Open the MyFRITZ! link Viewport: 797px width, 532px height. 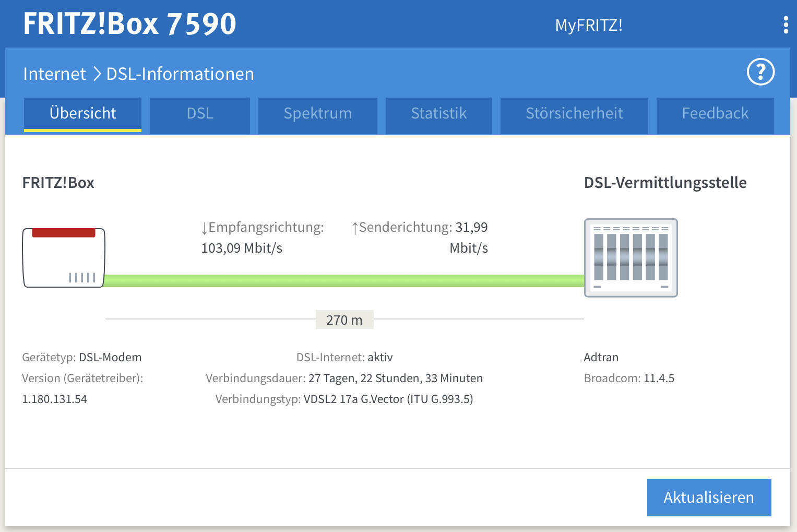click(589, 25)
